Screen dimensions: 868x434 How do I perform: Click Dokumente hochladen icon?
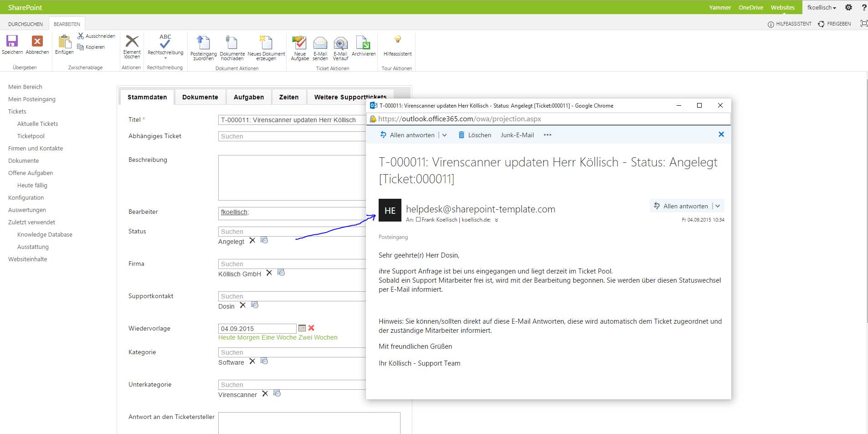pyautogui.click(x=232, y=43)
